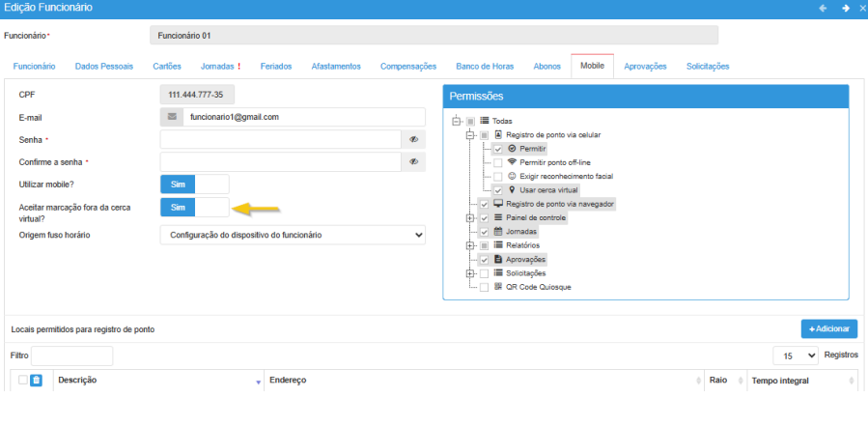Toggle Aceitar marcação fora da cerca virtual
The image size is (868, 426).
(x=194, y=207)
